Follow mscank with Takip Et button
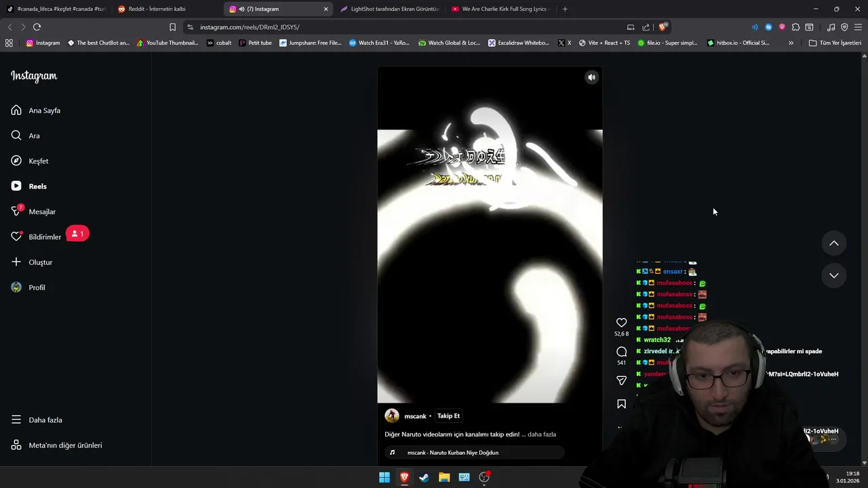Image resolution: width=868 pixels, height=488 pixels. [x=448, y=416]
